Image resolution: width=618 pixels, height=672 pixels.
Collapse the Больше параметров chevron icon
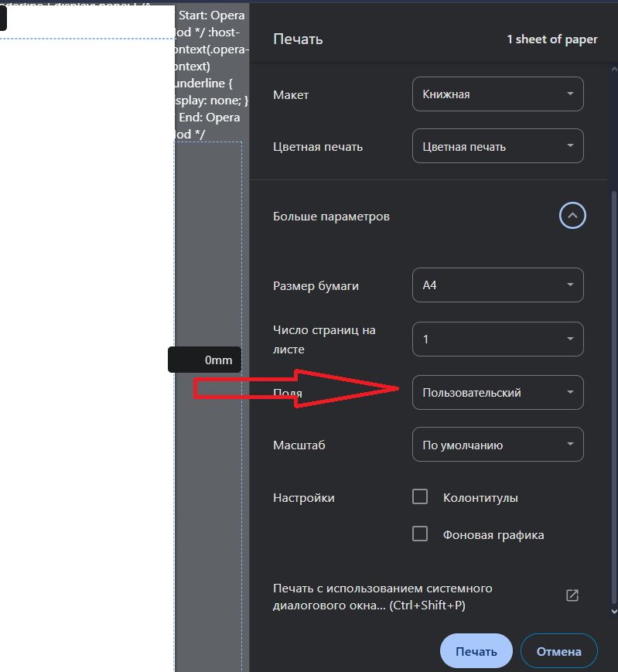[x=572, y=216]
